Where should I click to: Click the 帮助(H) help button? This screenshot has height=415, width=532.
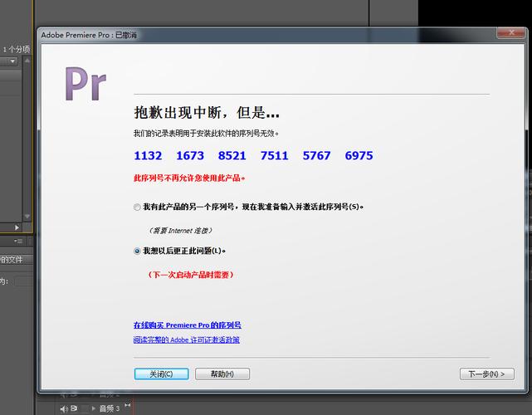(x=222, y=374)
